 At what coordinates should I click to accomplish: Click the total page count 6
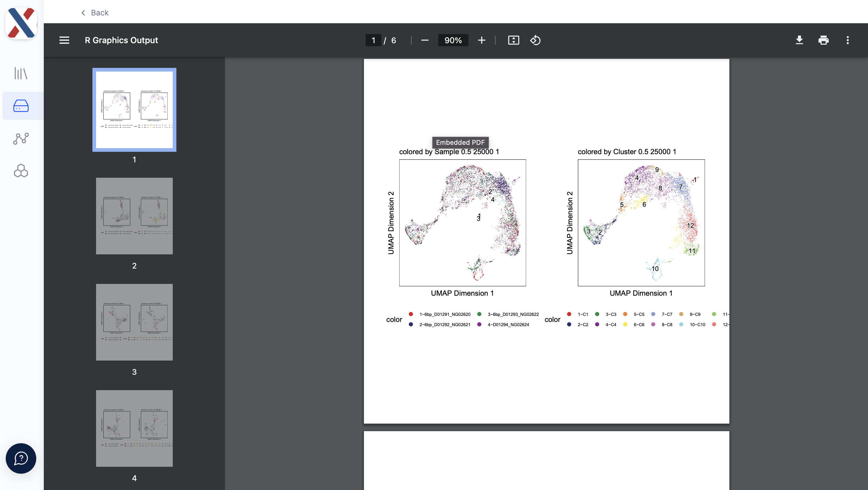point(394,40)
